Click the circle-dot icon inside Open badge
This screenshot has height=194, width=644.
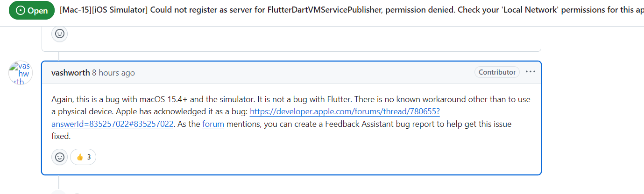(x=21, y=11)
